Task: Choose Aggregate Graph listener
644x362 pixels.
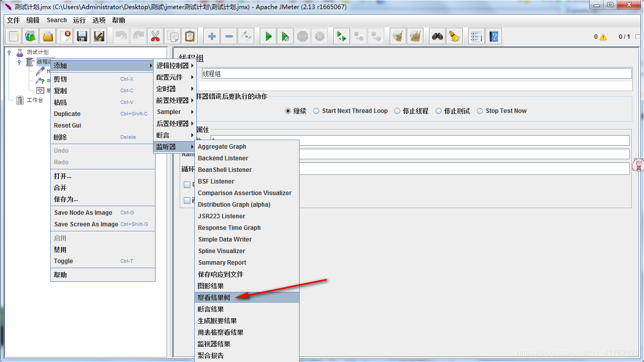Action: (x=247, y=147)
